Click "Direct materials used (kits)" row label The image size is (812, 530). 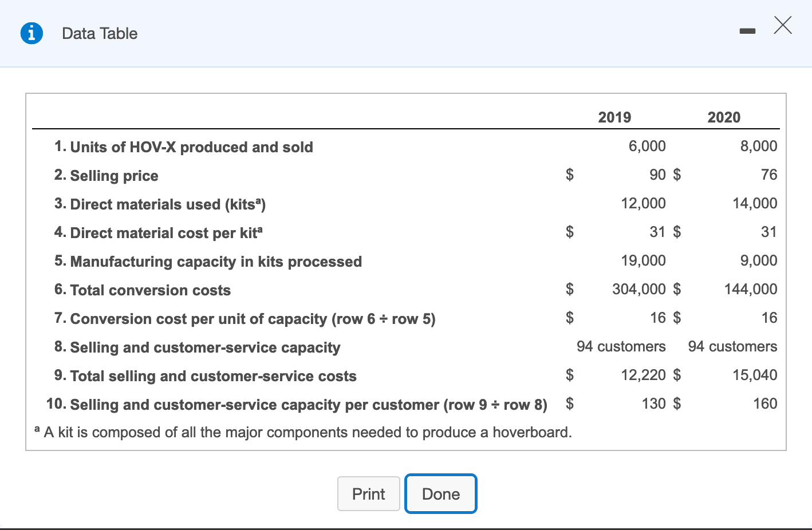click(168, 204)
